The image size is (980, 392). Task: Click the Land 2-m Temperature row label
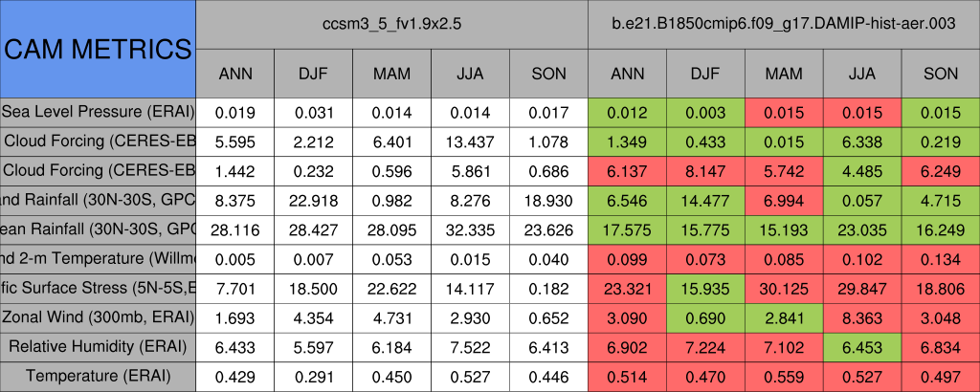(98, 259)
